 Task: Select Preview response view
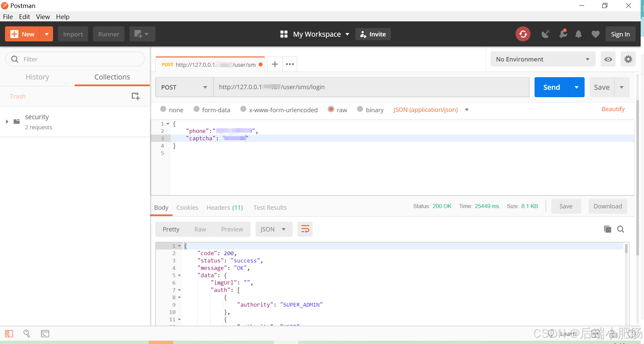pyautogui.click(x=232, y=229)
